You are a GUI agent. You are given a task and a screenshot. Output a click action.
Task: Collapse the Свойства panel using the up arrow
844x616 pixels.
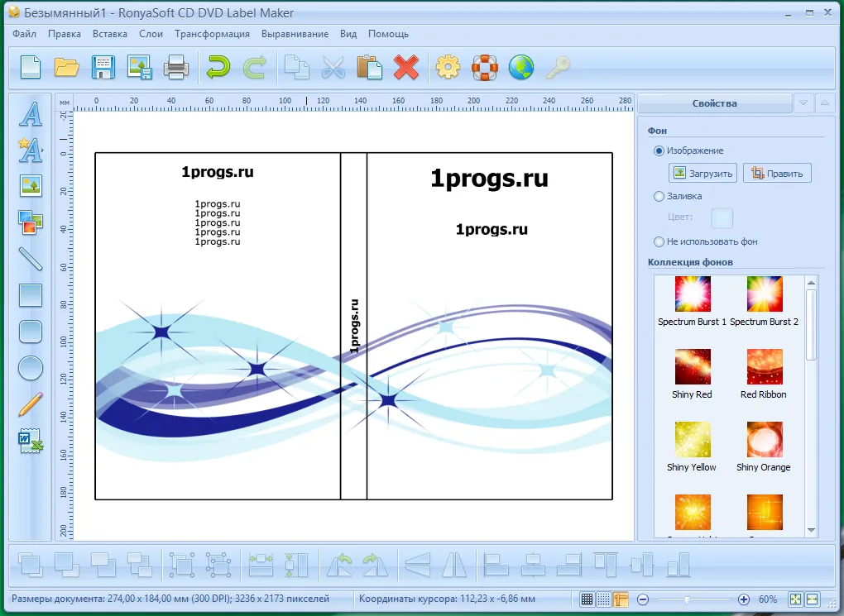[825, 103]
